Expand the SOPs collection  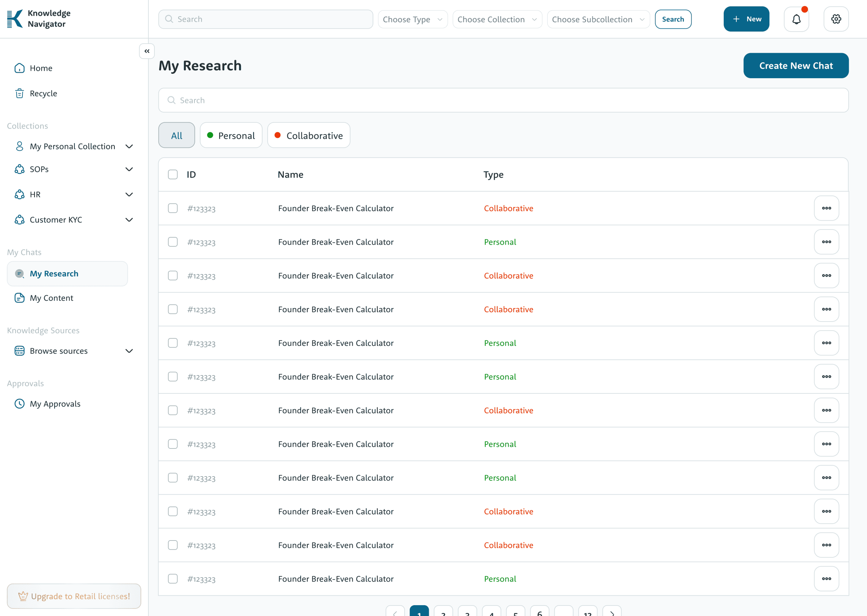pyautogui.click(x=129, y=169)
